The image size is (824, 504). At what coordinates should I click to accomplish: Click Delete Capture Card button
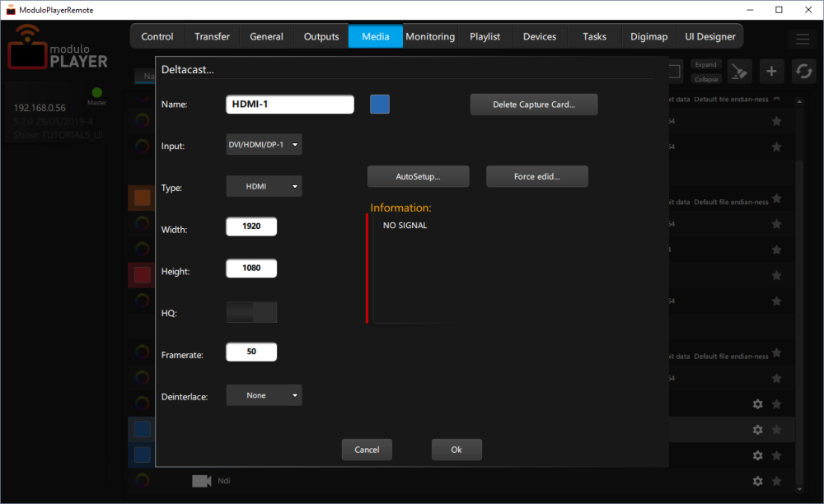[x=534, y=105]
